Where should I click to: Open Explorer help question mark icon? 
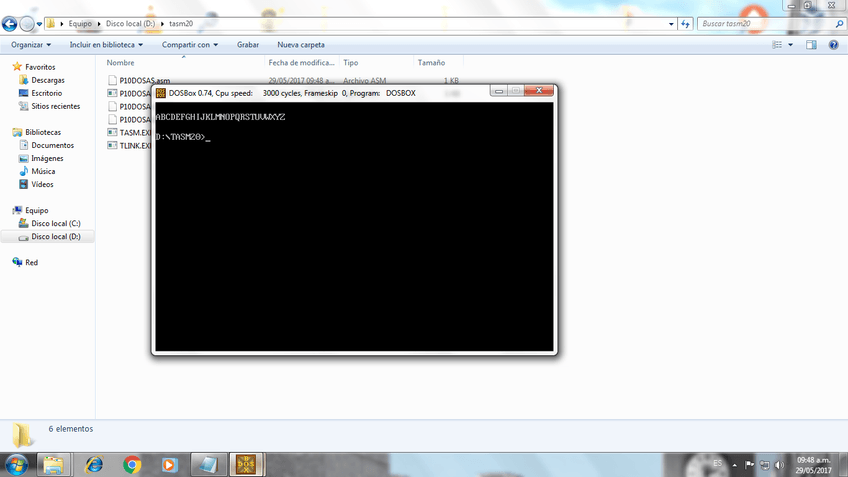pos(833,45)
